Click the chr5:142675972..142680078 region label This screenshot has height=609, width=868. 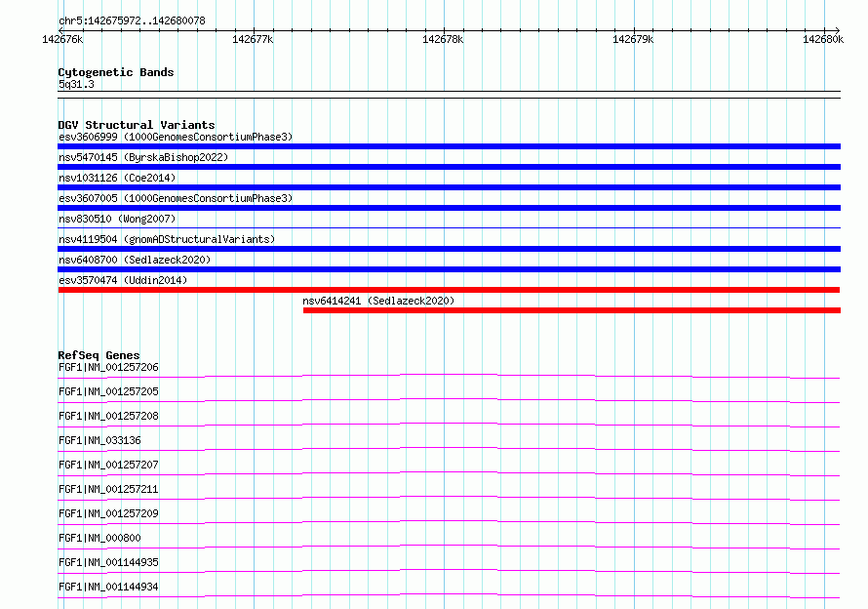132,20
